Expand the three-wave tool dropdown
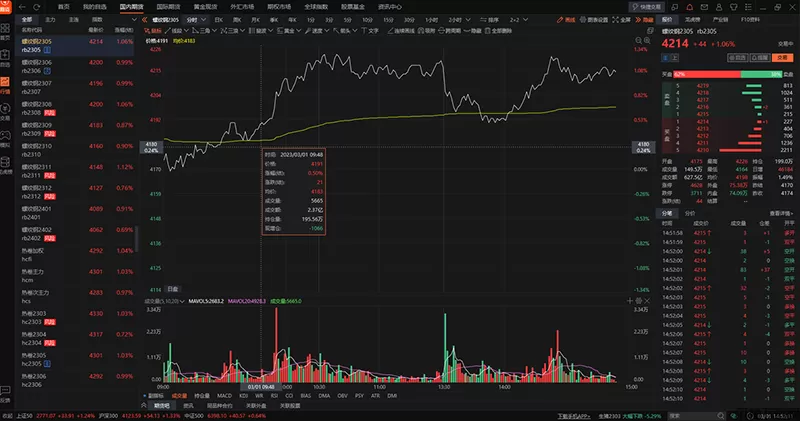The width and height of the screenshot is (800, 421). (x=242, y=31)
